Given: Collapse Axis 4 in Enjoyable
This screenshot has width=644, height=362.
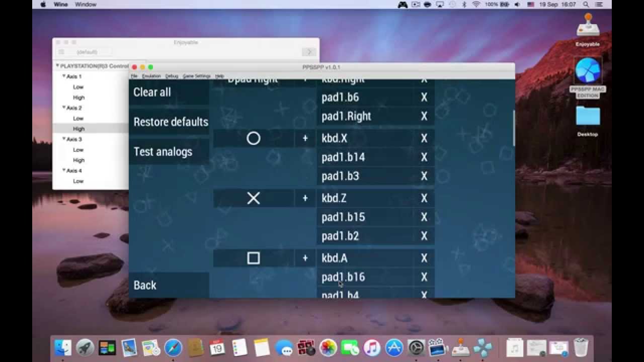Looking at the screenshot, I should tap(64, 170).
